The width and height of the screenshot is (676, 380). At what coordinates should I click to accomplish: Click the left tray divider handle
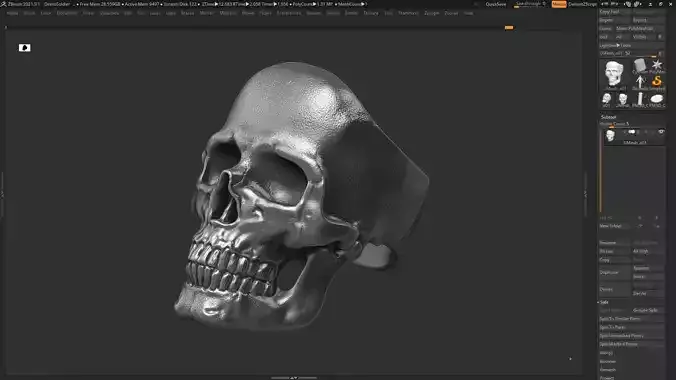tap(2, 194)
